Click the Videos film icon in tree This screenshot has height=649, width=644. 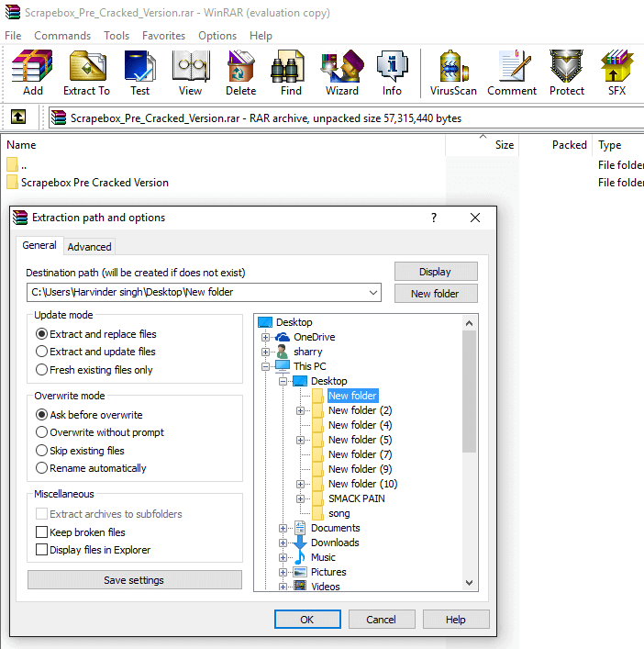click(300, 586)
